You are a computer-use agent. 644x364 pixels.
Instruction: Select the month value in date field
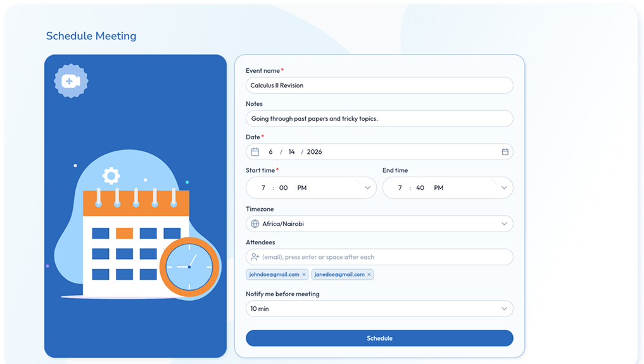(x=270, y=152)
